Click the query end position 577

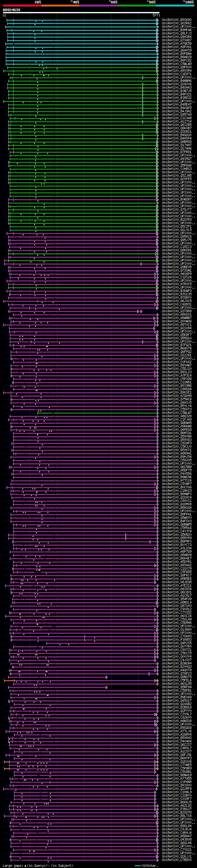(x=155, y=15)
